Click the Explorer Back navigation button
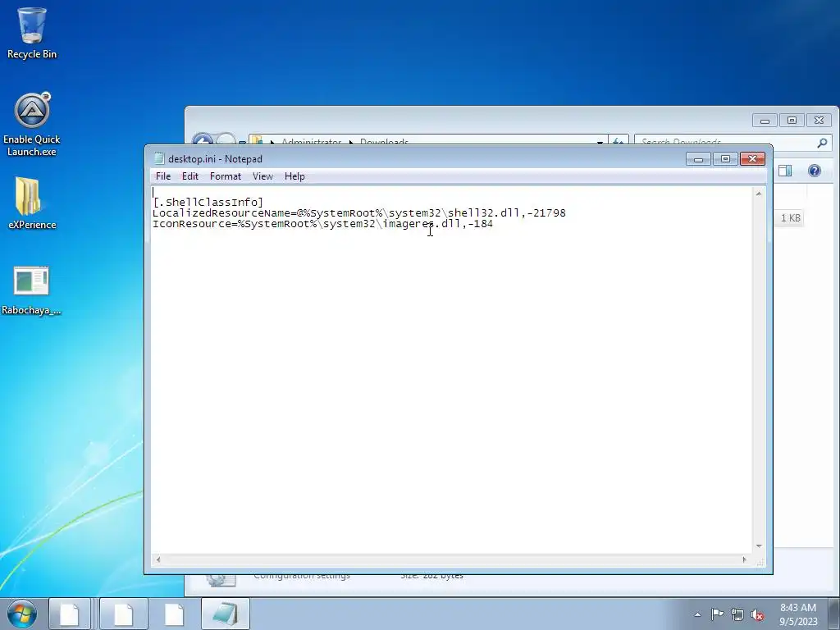 tap(203, 140)
